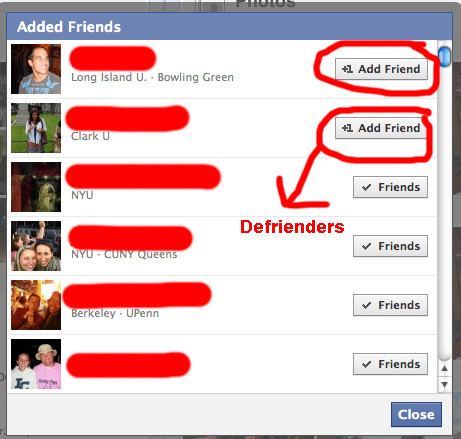Toggle the Friends button for NYU · CUNY Queens
The height and width of the screenshot is (439, 461).
click(390, 246)
